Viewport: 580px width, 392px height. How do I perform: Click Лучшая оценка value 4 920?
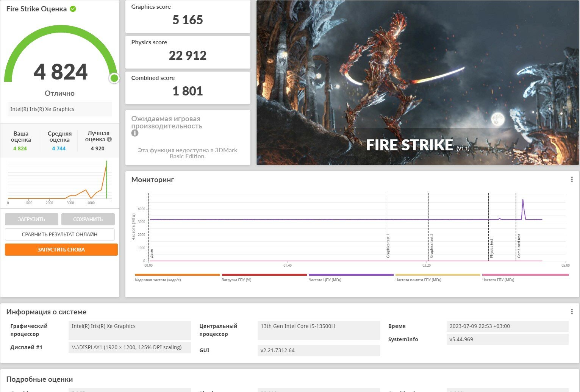[x=97, y=148]
